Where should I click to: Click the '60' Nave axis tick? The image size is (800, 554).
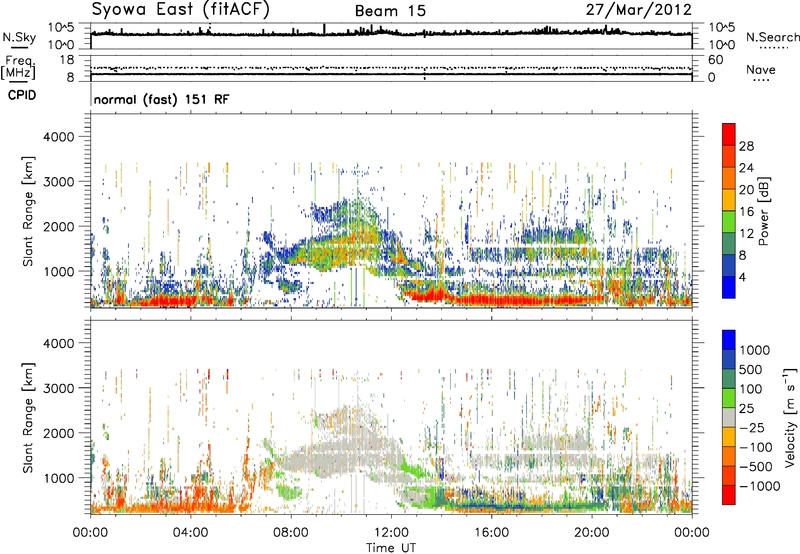(x=715, y=60)
